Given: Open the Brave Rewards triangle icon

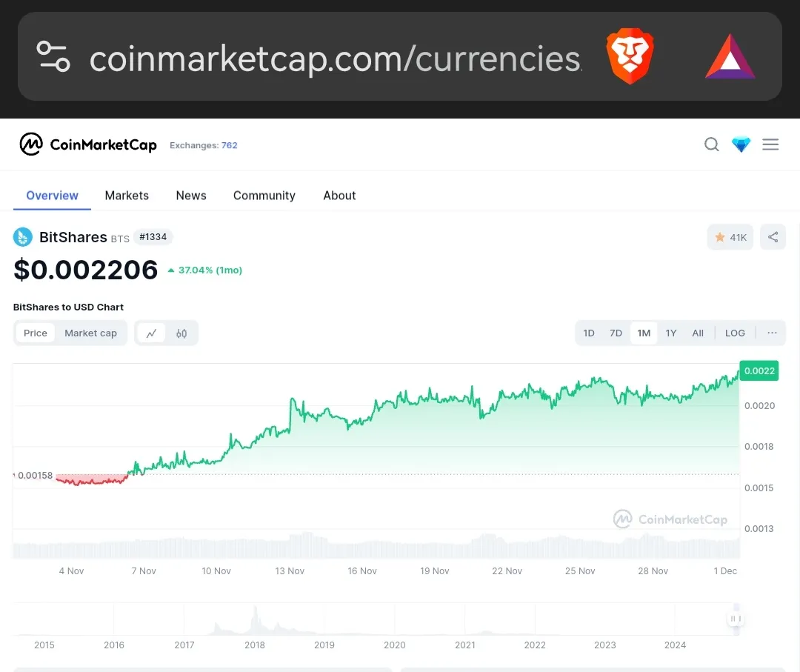Looking at the screenshot, I should (x=730, y=56).
